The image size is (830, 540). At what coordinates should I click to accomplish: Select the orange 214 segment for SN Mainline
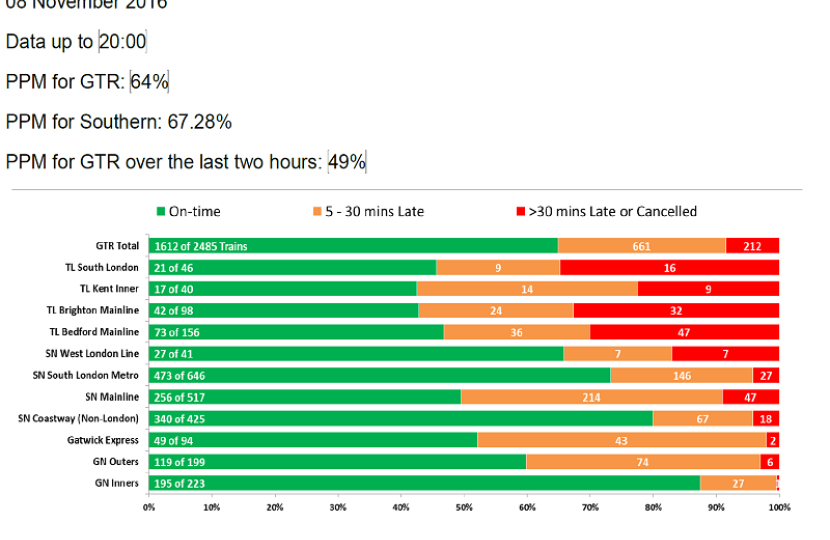pos(592,397)
